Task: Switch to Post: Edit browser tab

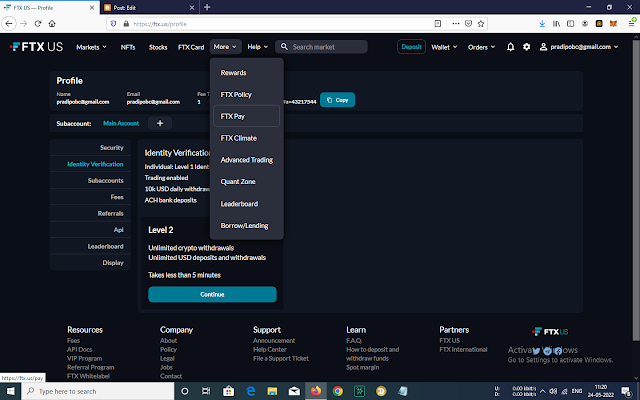Action: [x=149, y=7]
